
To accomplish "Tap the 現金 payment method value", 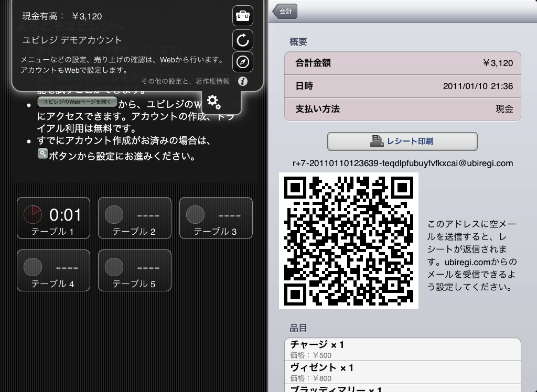I will tap(504, 109).
